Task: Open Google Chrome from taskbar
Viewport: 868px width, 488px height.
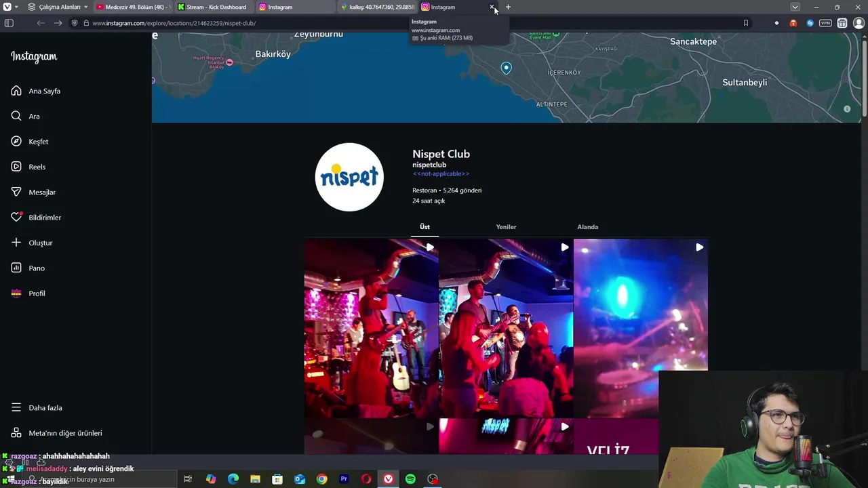Action: [x=321, y=479]
